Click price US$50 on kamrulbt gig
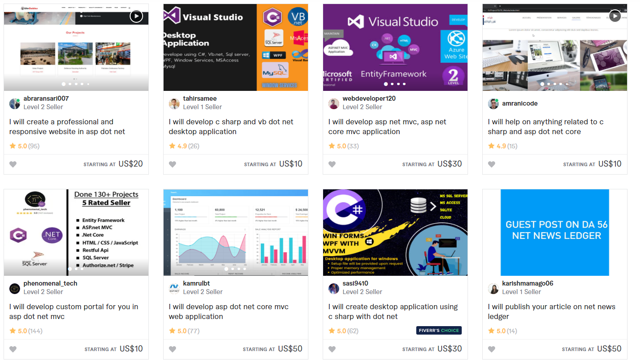The width and height of the screenshot is (640, 364). pyautogui.click(x=290, y=349)
